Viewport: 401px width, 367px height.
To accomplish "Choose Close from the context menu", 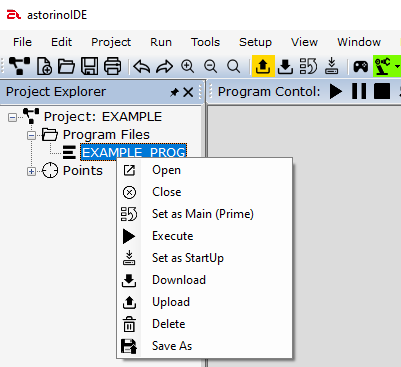I will tap(204, 192).
